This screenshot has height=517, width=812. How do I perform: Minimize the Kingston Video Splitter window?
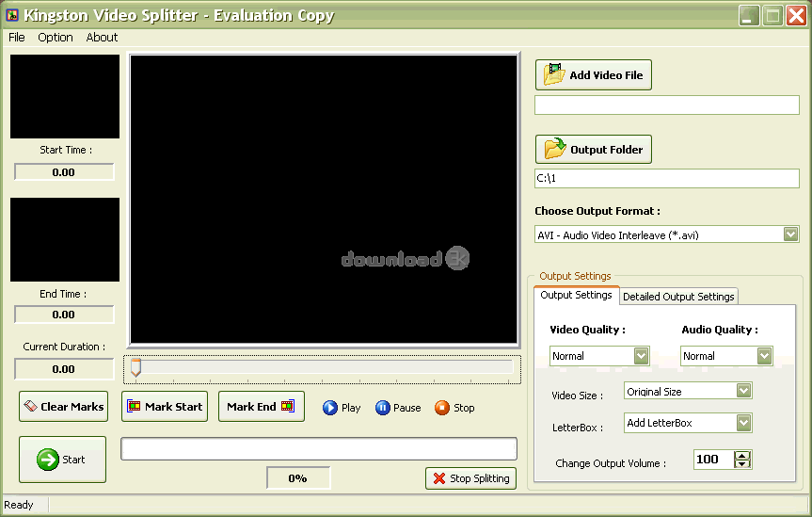point(748,16)
